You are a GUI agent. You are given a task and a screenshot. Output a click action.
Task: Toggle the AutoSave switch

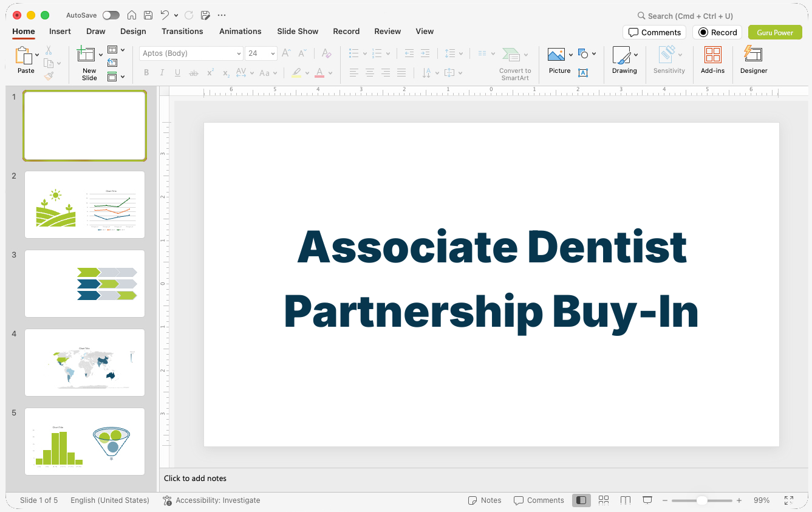click(111, 15)
